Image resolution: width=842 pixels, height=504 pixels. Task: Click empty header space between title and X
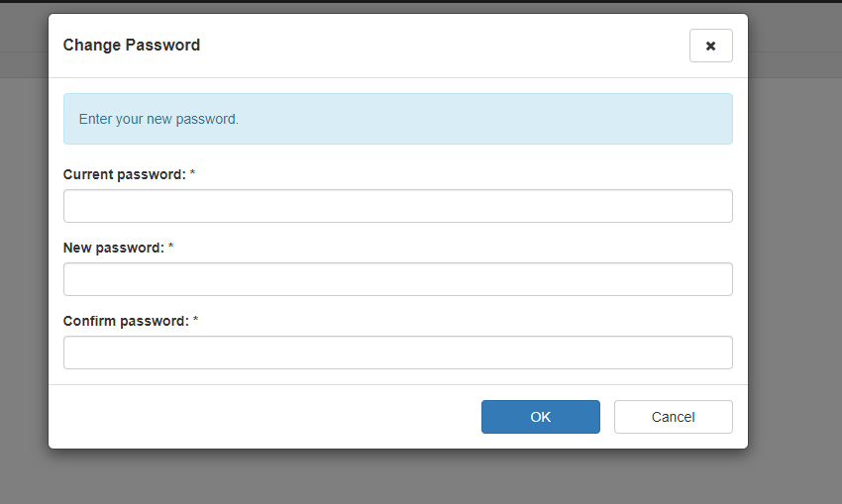coord(446,46)
